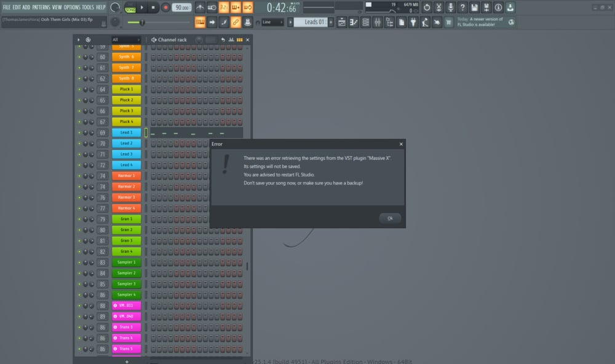Toggle the loop recording icon
This screenshot has height=364, width=615.
[x=248, y=7]
